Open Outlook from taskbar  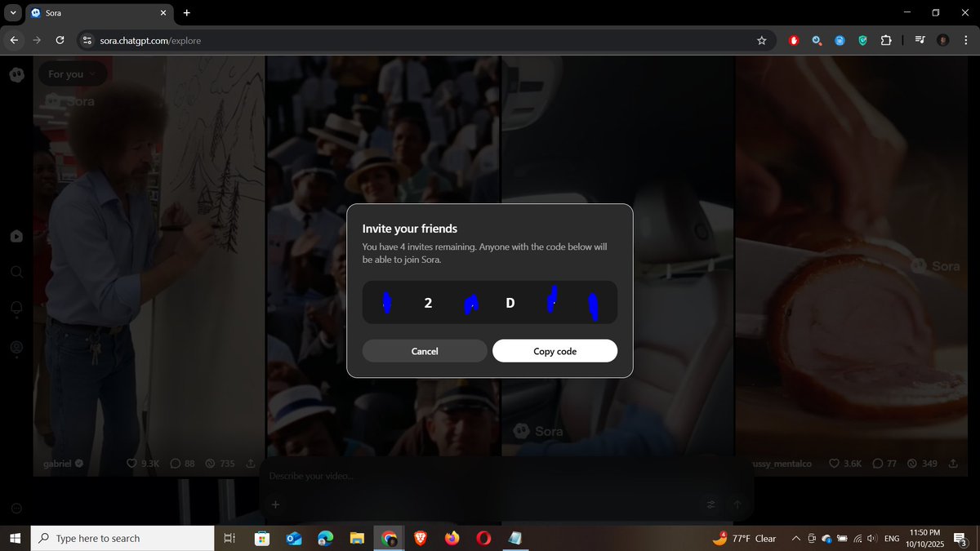click(x=294, y=538)
